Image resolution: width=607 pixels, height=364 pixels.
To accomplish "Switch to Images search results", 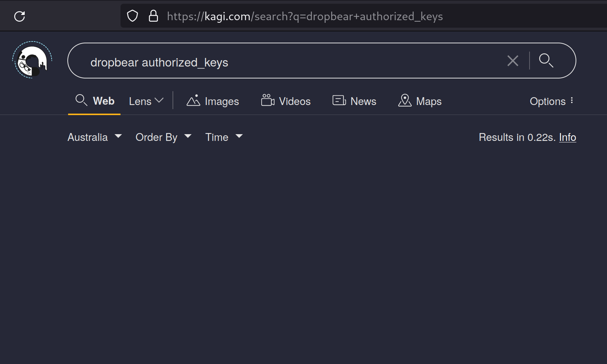I will (213, 101).
